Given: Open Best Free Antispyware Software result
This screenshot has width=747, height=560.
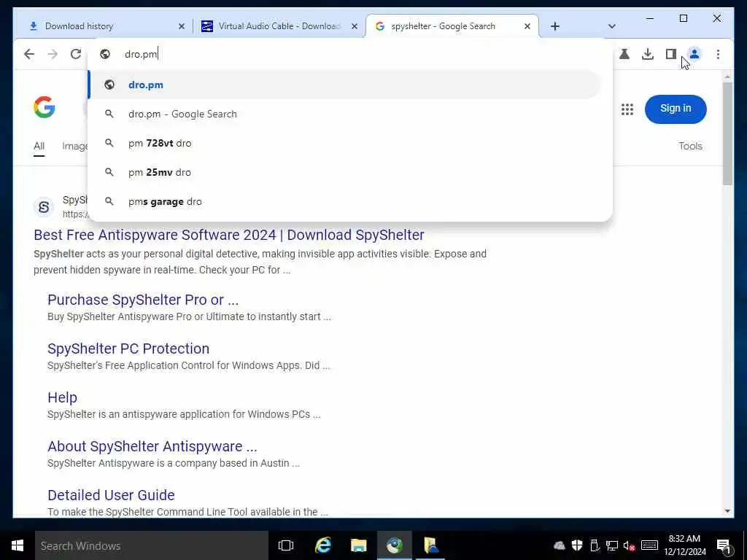Looking at the screenshot, I should [228, 235].
